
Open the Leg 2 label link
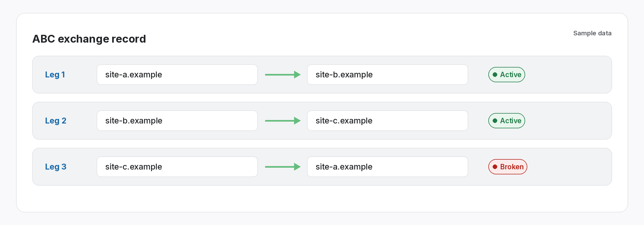56,121
